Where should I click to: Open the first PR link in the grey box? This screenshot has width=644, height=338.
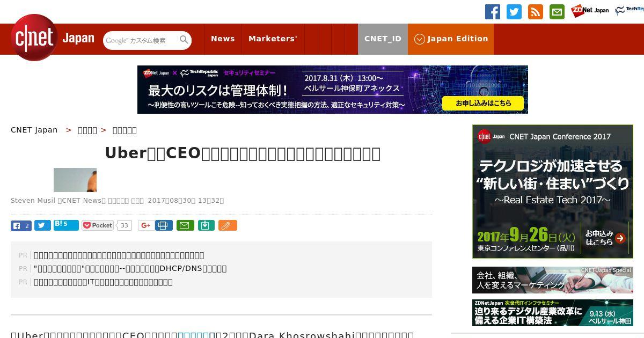tap(119, 255)
